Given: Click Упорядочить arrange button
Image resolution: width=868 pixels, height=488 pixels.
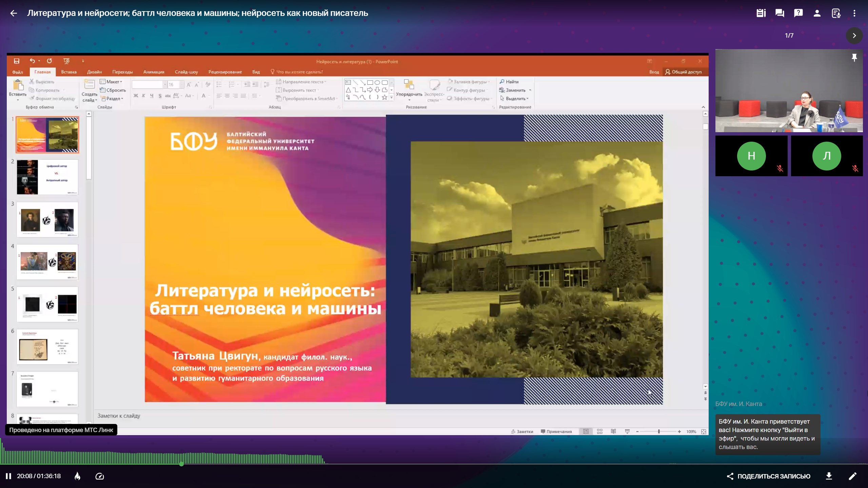Looking at the screenshot, I should coord(409,90).
